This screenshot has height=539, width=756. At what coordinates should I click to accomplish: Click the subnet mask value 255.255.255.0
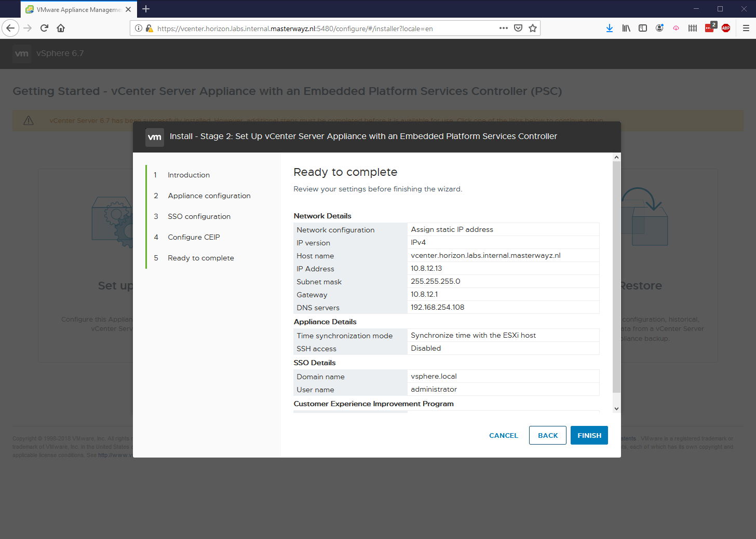point(435,281)
